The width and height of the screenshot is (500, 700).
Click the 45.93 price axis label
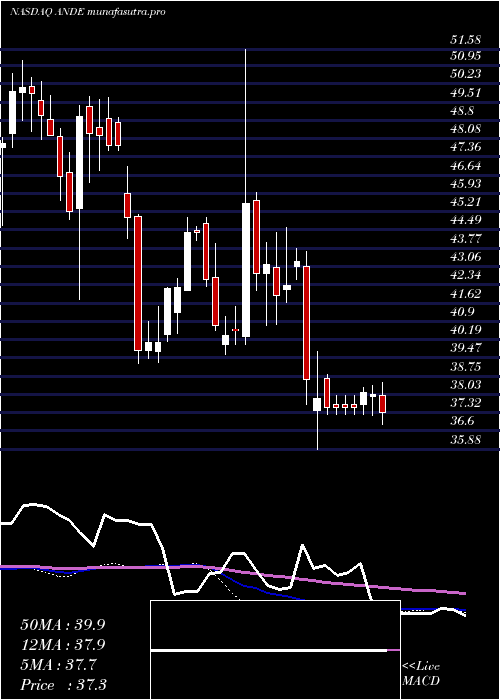click(466, 184)
